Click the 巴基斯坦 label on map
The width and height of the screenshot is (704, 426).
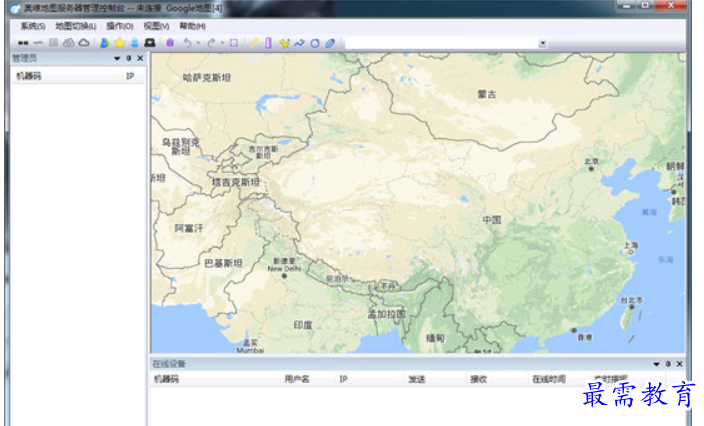coord(223,263)
